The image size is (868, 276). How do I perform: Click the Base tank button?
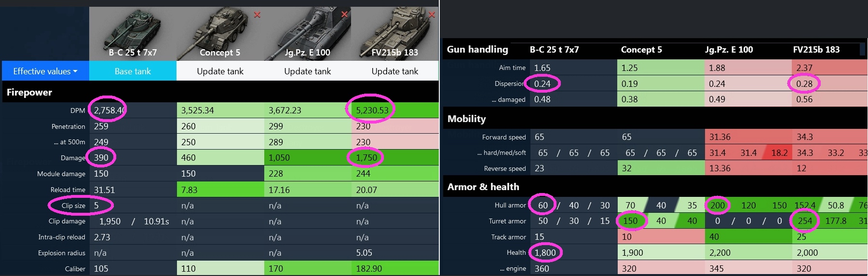pyautogui.click(x=133, y=71)
